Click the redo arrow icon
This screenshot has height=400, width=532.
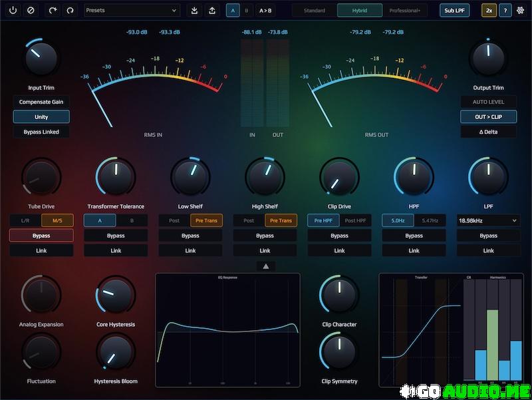(70, 11)
